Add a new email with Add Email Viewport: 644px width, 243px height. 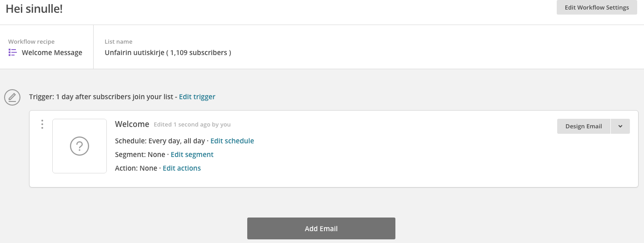click(x=321, y=228)
